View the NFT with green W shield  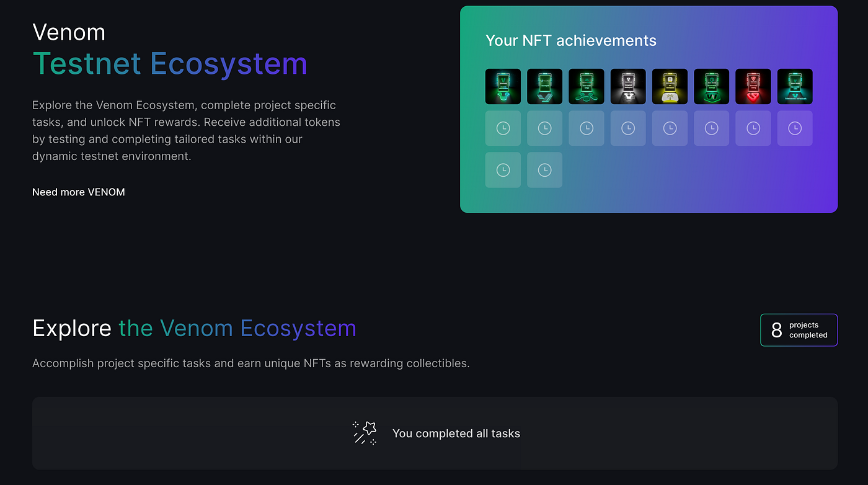click(712, 86)
